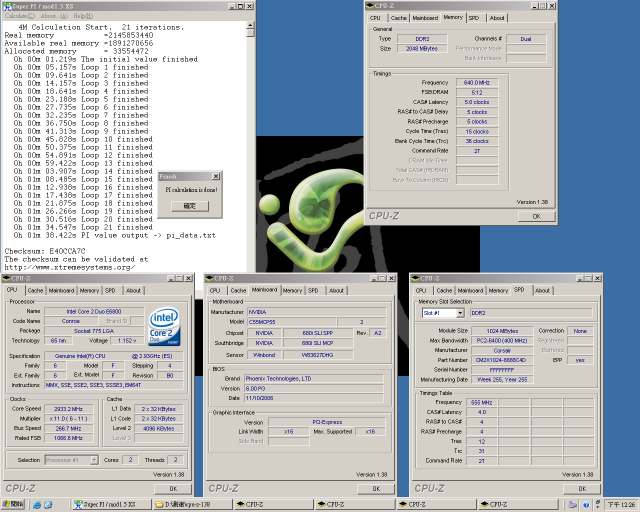The image size is (640, 512).
Task: Select Memory tab in Mainboard CPU-Z window
Action: 292,290
